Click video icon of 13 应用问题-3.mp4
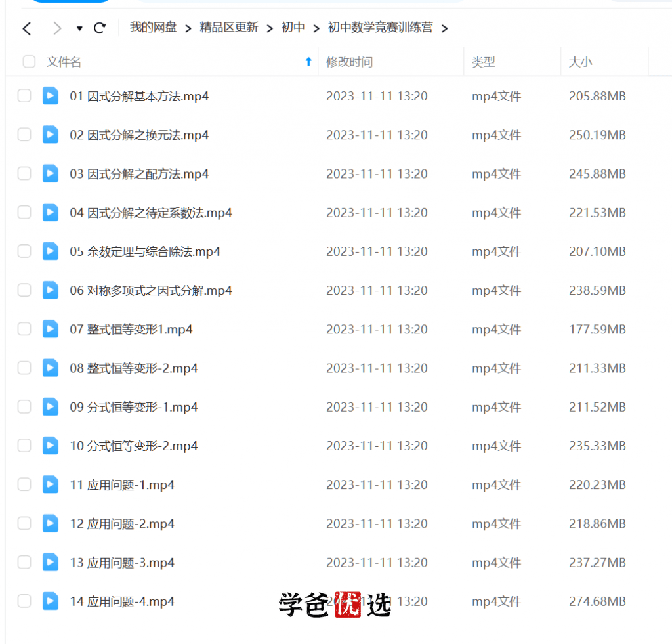The image size is (672, 644). click(x=51, y=562)
